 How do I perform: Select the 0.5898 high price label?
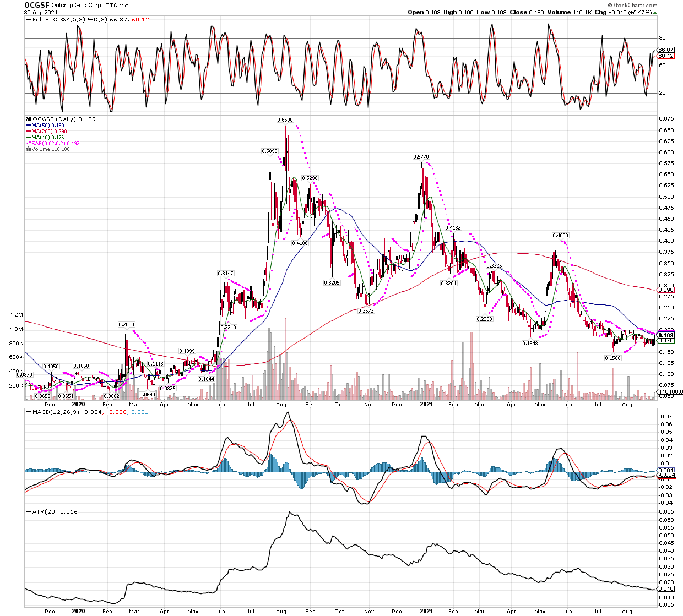point(269,151)
